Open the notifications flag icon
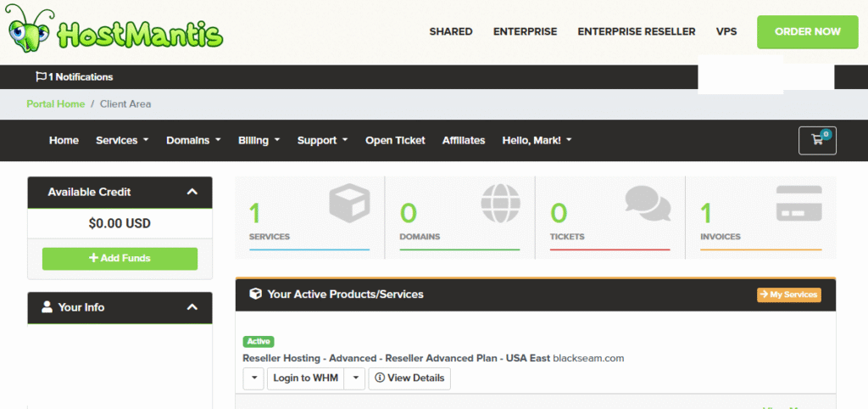 41,76
